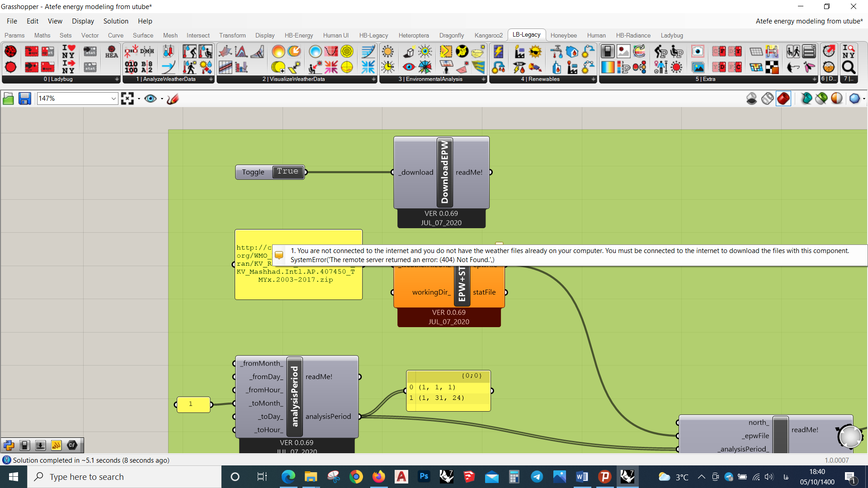Click the capture view camera icon

698,52
